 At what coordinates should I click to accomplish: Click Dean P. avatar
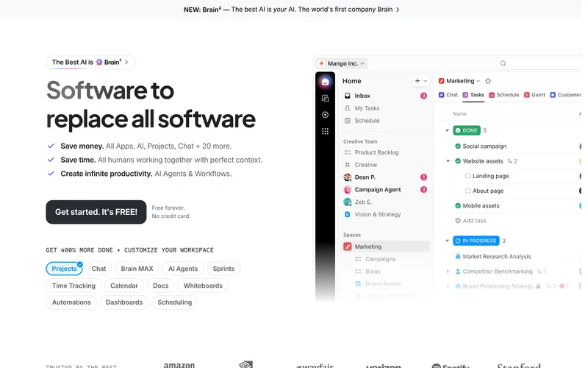click(348, 177)
